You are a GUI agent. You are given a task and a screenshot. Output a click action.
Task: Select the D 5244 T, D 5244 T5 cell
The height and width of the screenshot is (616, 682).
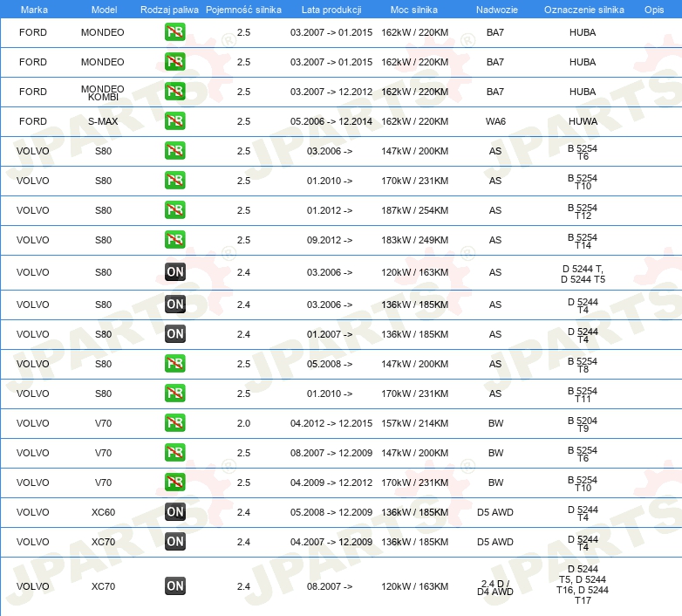[x=583, y=274]
